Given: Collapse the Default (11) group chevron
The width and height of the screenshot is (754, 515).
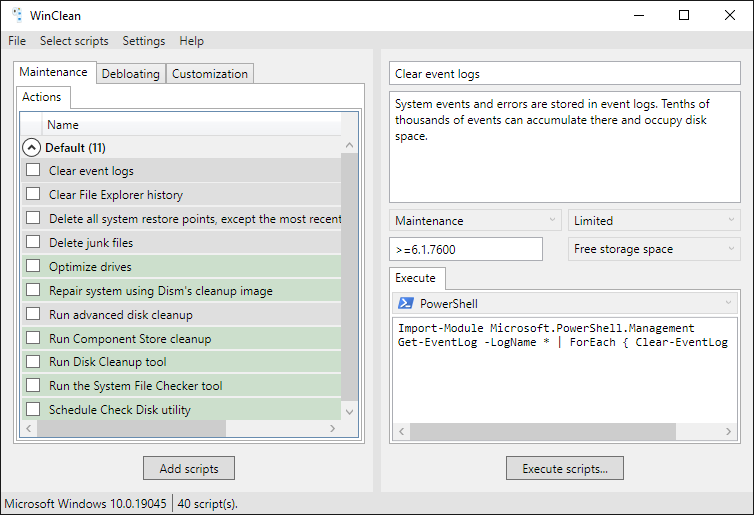Looking at the screenshot, I should tap(31, 148).
